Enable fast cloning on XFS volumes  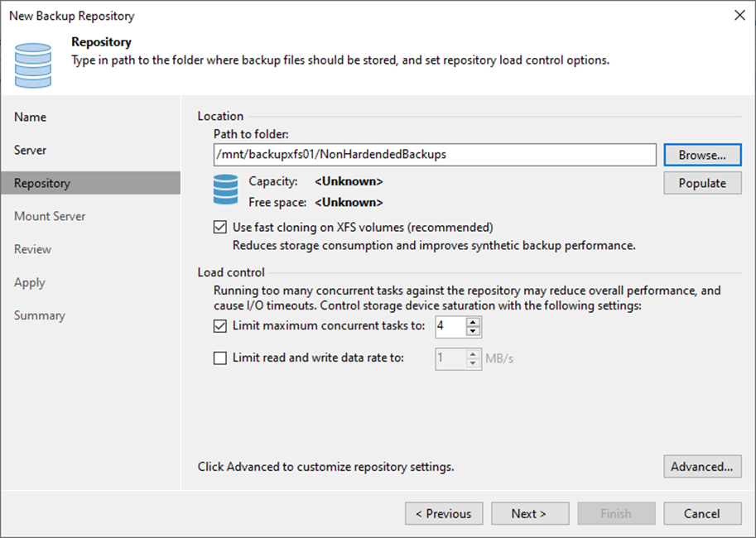[x=220, y=226]
